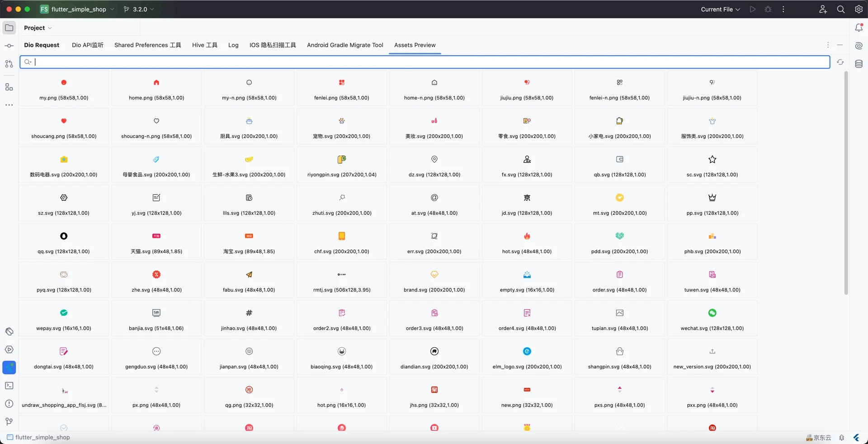Open the Database tool window icon
The height and width of the screenshot is (444, 868).
pos(859,64)
